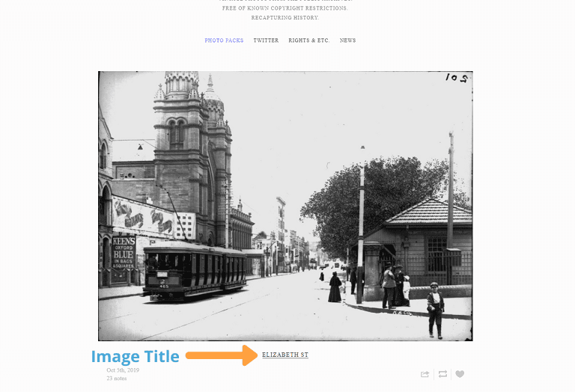
Task: Open the Elizabeth St vintage tram photograph
Action: tap(285, 206)
